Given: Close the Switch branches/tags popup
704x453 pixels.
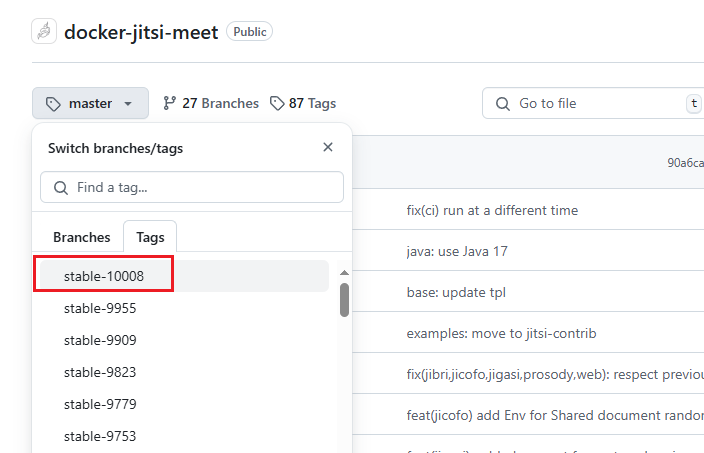Looking at the screenshot, I should (x=328, y=147).
